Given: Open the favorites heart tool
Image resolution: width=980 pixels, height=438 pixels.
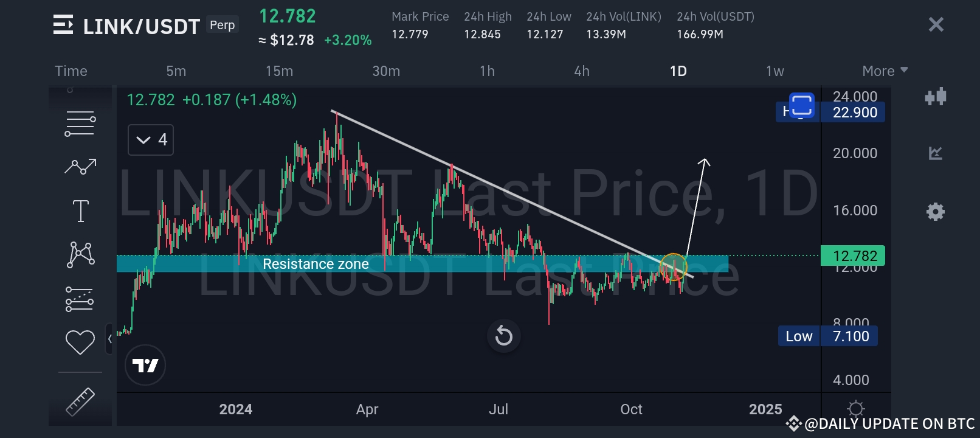Looking at the screenshot, I should coord(80,342).
